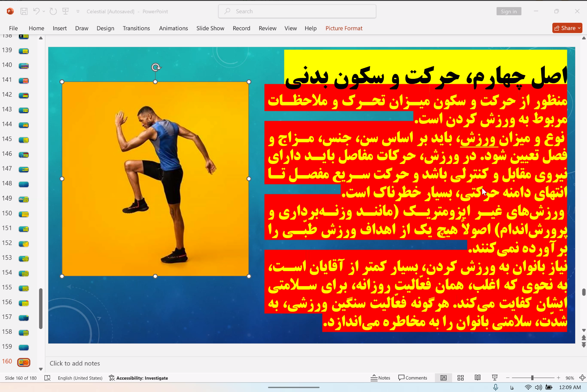Switch to the Transitions tab

coord(136,28)
